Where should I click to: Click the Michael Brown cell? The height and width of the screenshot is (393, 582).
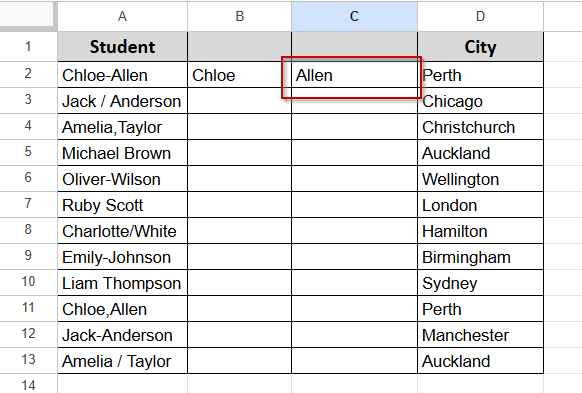122,153
